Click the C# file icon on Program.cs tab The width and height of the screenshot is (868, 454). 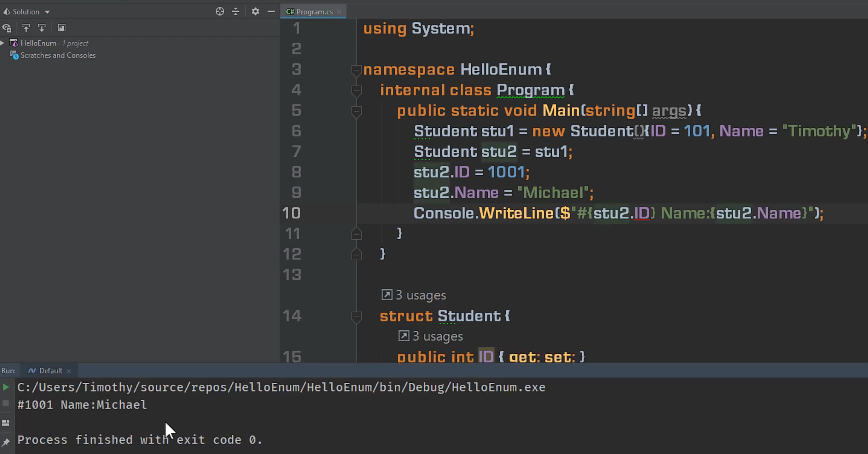tap(290, 12)
